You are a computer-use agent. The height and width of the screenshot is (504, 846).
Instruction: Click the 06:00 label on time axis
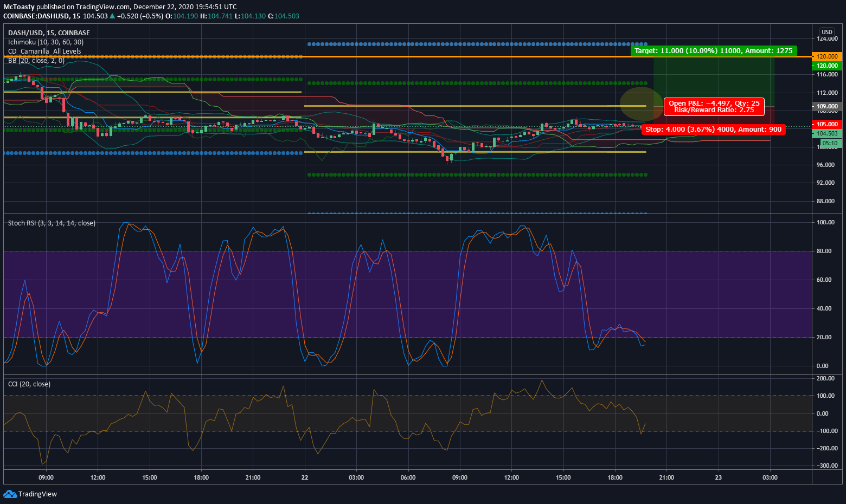click(408, 477)
